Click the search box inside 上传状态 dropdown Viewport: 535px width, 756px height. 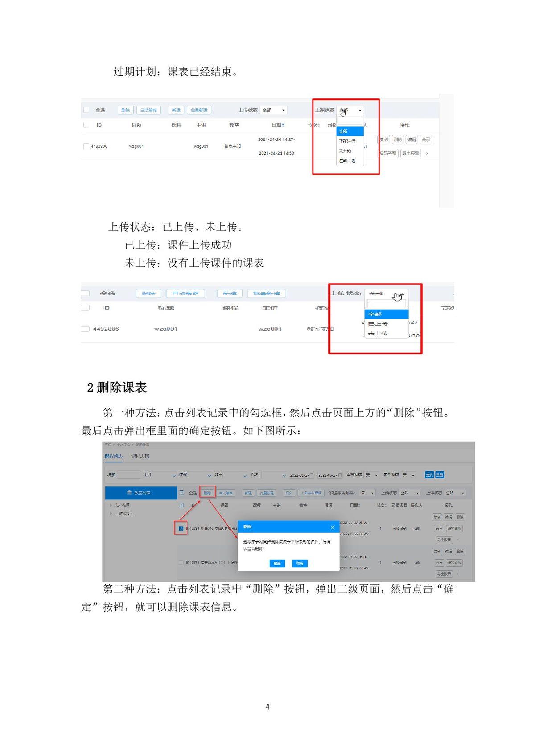coord(386,304)
